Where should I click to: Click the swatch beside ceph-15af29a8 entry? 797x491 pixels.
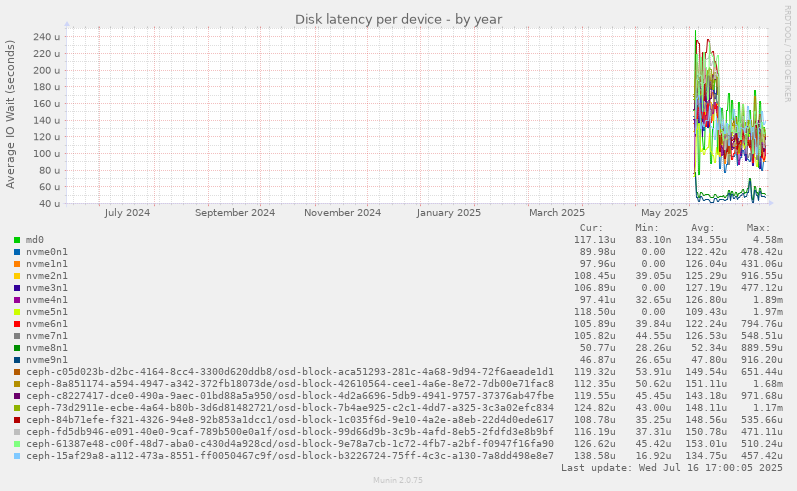[17, 456]
